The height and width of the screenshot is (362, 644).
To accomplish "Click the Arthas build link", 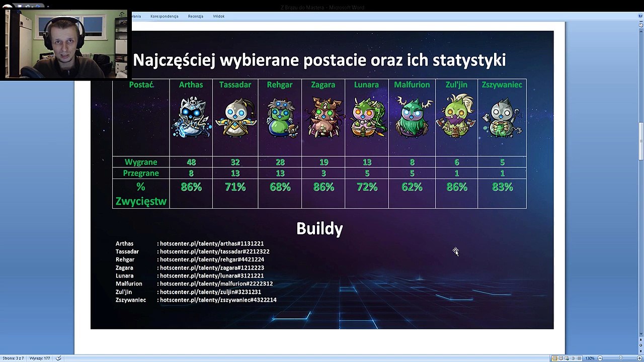I will pos(212,243).
